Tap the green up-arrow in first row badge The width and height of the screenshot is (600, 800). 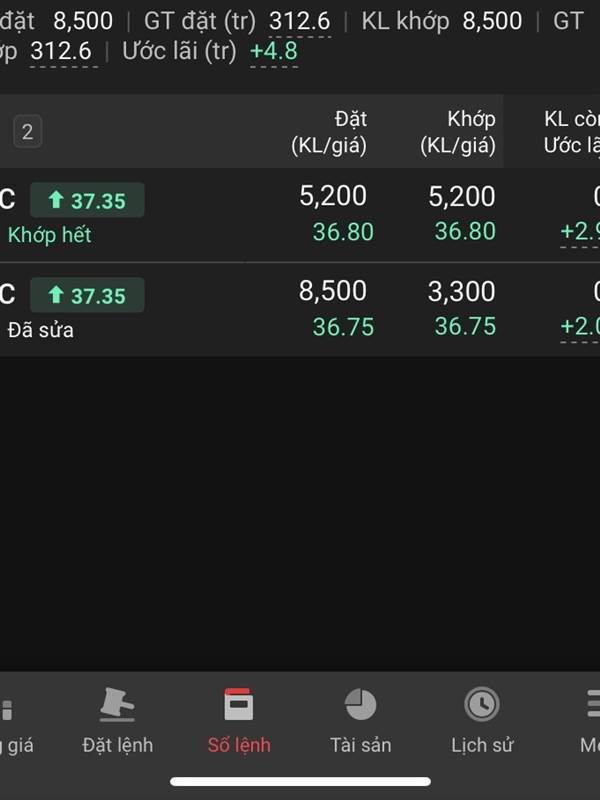pos(56,199)
